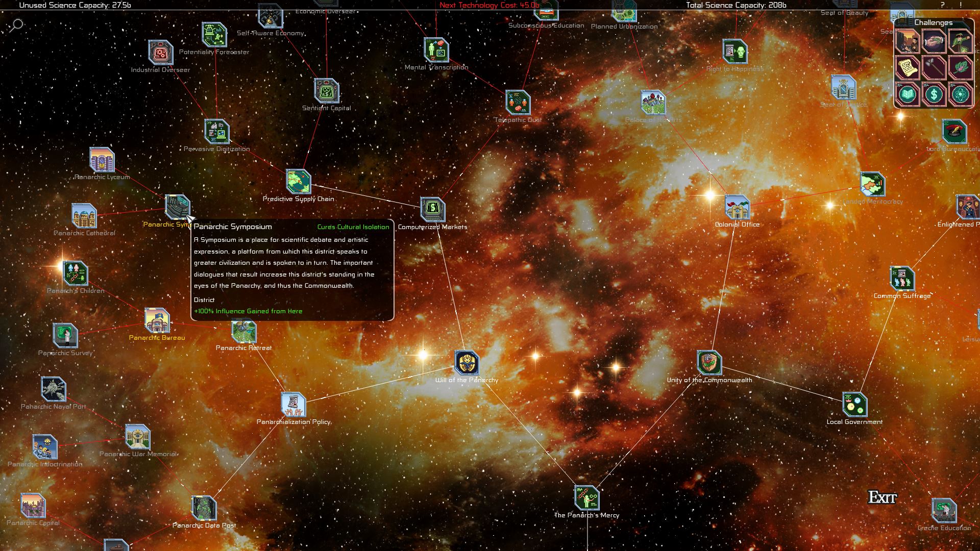The height and width of the screenshot is (551, 980).
Task: Open the scroll treaty challenge icon
Action: coord(908,67)
